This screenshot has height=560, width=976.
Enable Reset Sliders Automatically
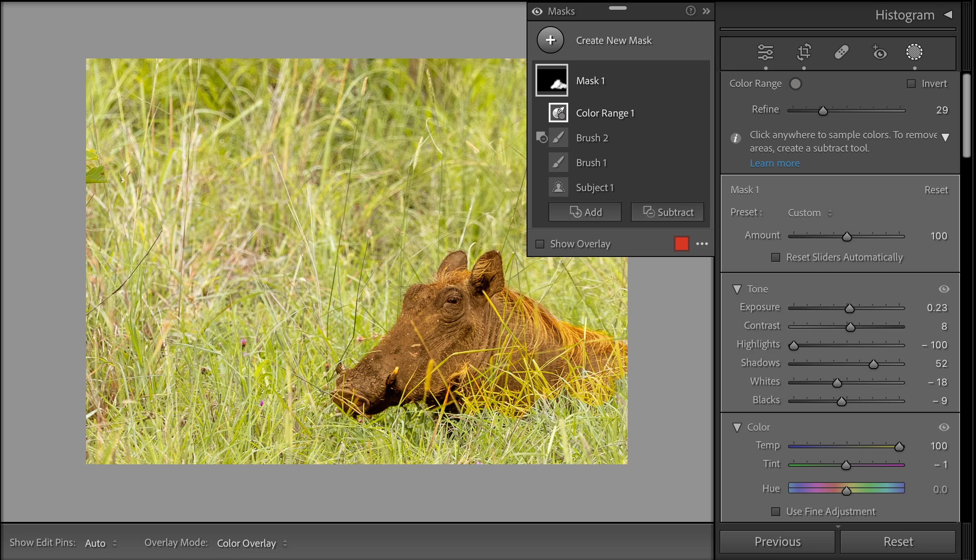pyautogui.click(x=776, y=257)
